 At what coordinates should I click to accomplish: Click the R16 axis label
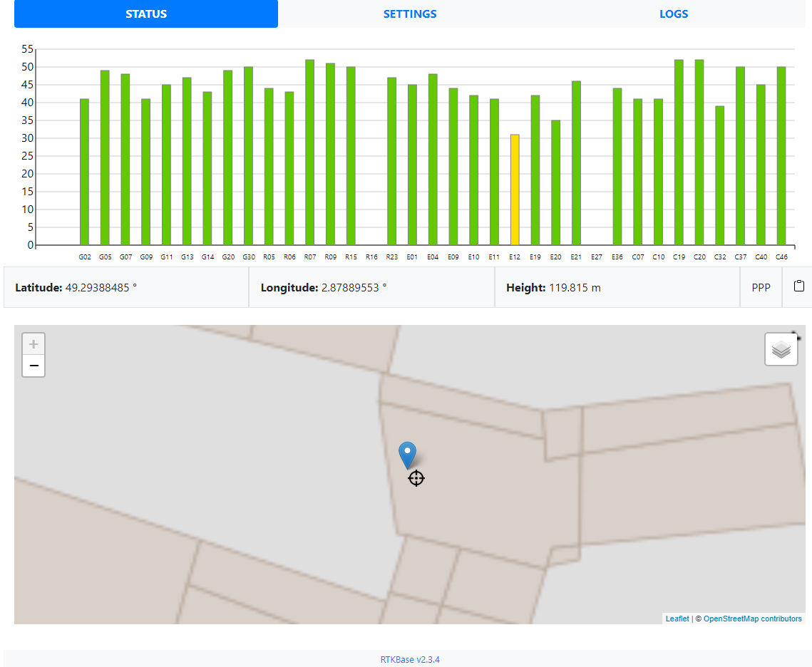tap(371, 257)
